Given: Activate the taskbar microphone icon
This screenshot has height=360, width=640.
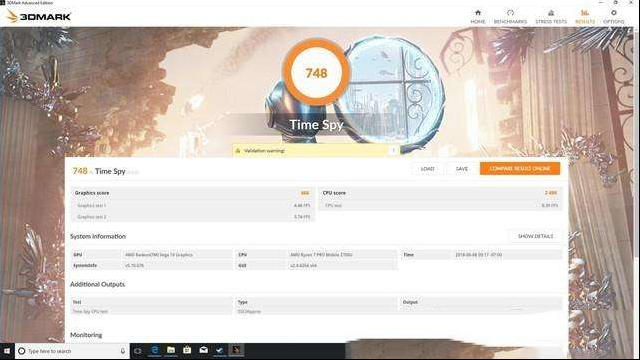Looking at the screenshot, I should [122, 351].
